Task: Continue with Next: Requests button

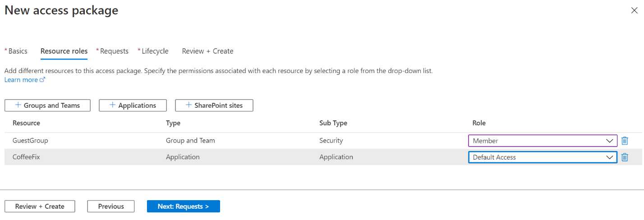Action: click(x=183, y=206)
